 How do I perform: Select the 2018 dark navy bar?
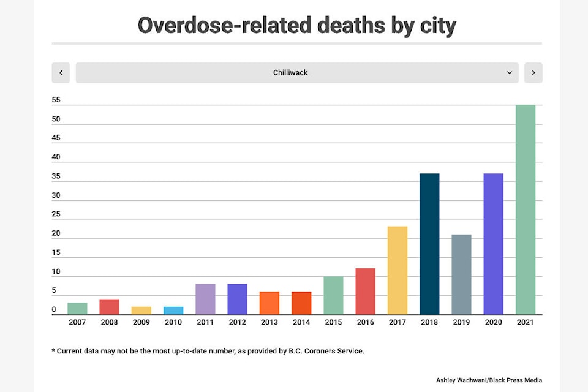click(429, 244)
